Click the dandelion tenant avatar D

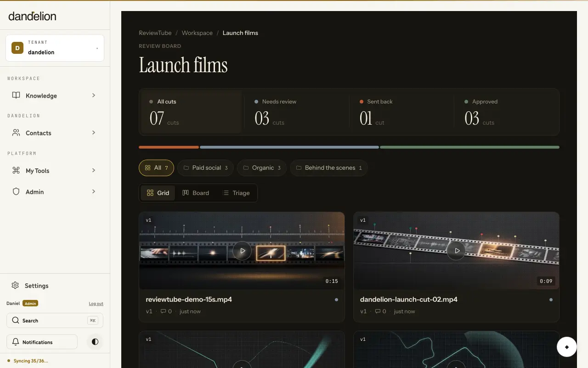click(17, 48)
